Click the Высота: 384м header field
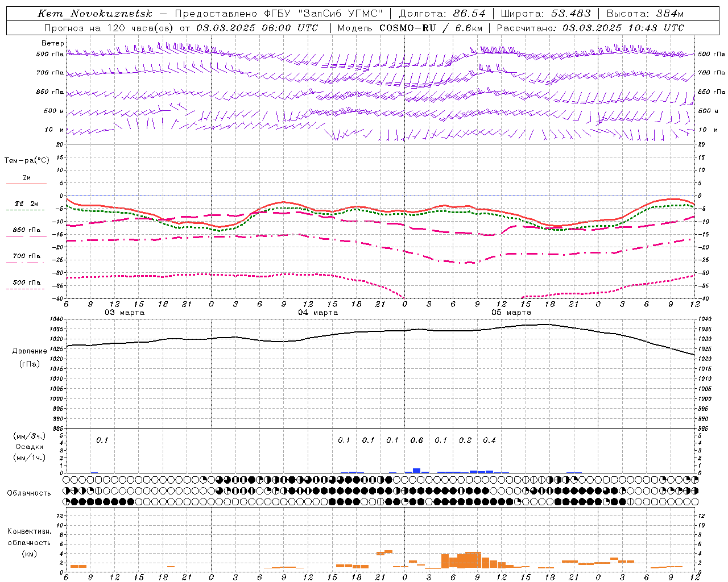The image size is (728, 582). pos(645,14)
